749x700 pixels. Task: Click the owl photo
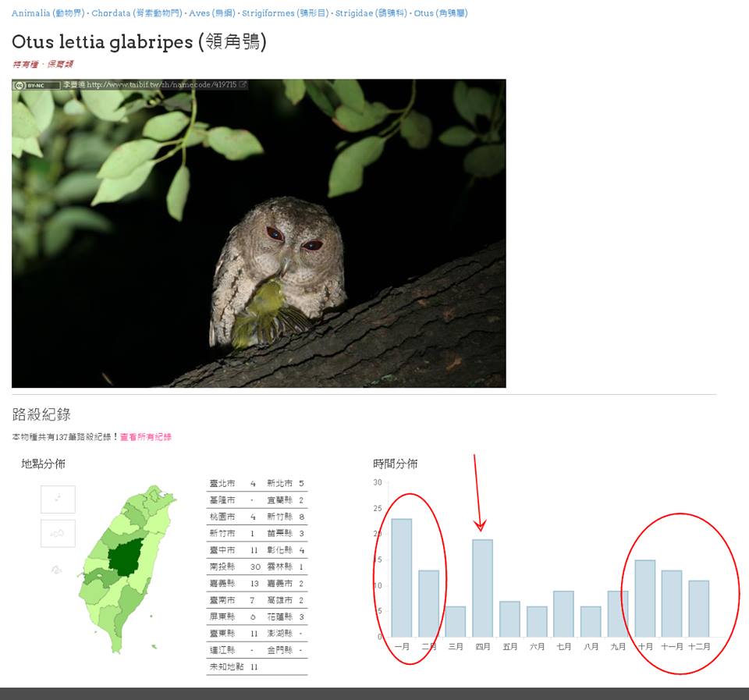258,233
